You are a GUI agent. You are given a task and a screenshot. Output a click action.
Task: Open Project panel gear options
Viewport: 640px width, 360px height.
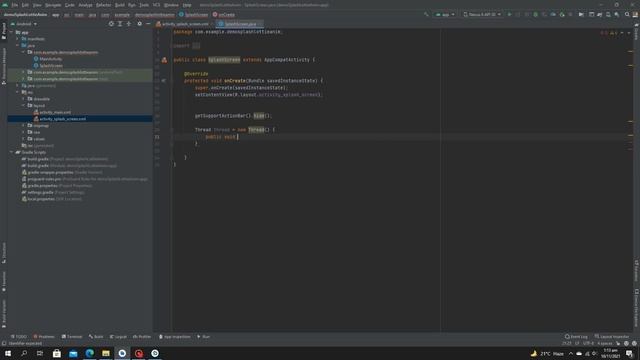140,24
